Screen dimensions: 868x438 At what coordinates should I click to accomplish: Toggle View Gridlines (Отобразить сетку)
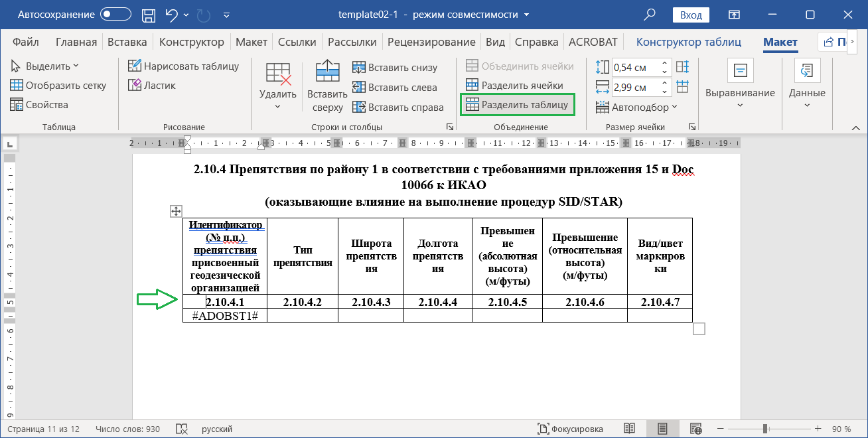pos(58,85)
